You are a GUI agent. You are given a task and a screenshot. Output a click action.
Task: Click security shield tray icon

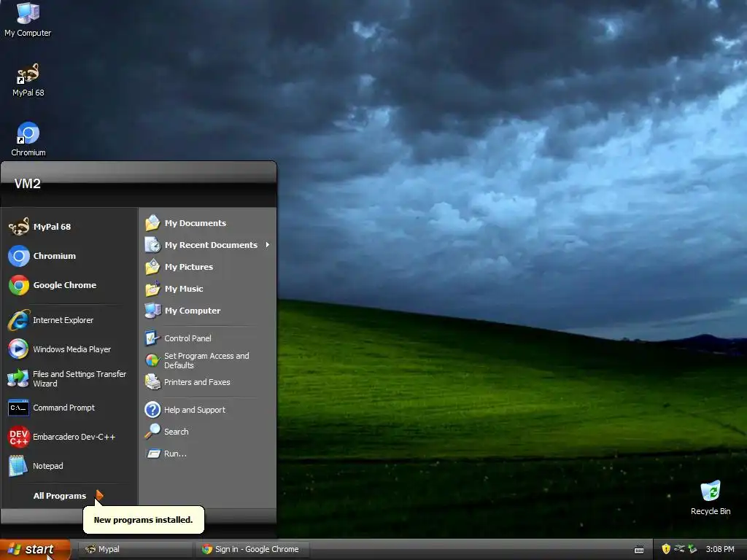[x=666, y=549]
